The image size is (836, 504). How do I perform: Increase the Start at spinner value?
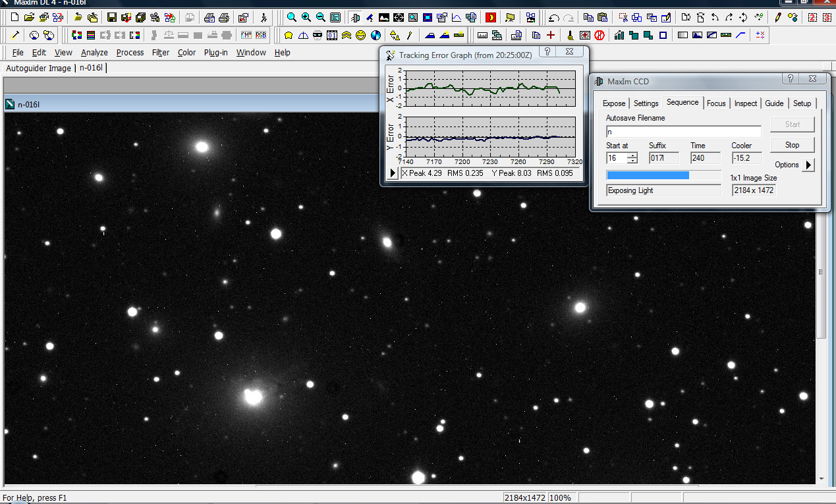(632, 155)
